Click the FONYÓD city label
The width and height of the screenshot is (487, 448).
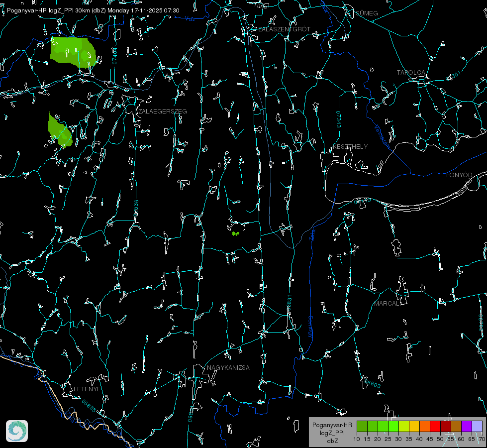(x=459, y=175)
